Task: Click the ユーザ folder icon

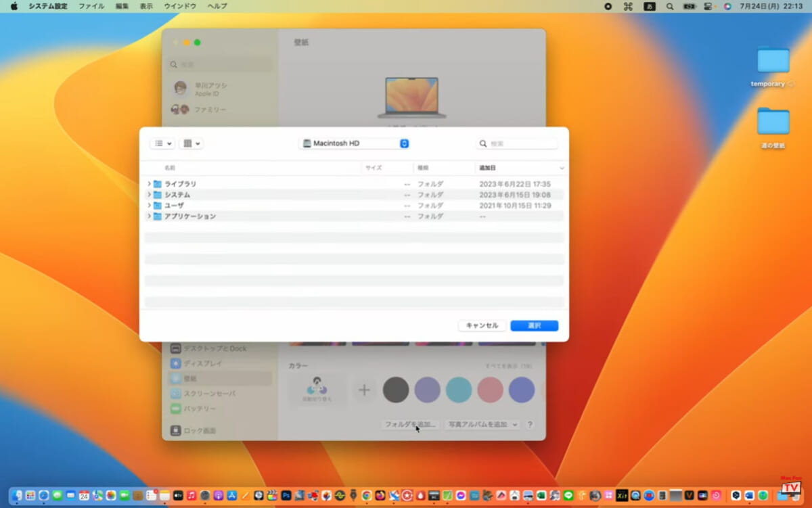Action: click(x=158, y=206)
